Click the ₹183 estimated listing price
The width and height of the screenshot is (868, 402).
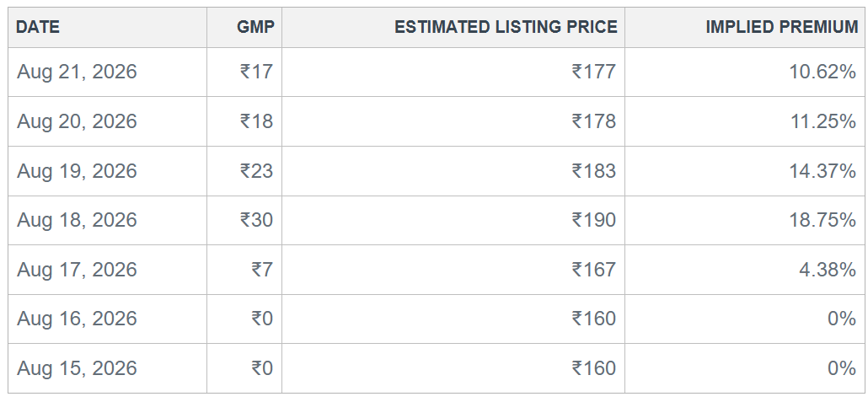tap(593, 170)
